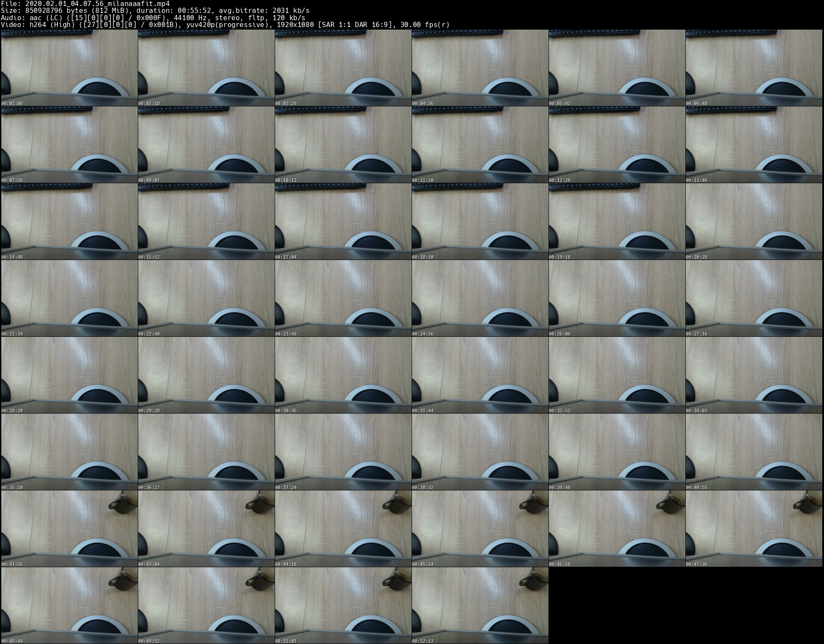Viewport: 824px width, 644px height.
Task: Select the snapshot at 00:38:32
Action: point(480,452)
